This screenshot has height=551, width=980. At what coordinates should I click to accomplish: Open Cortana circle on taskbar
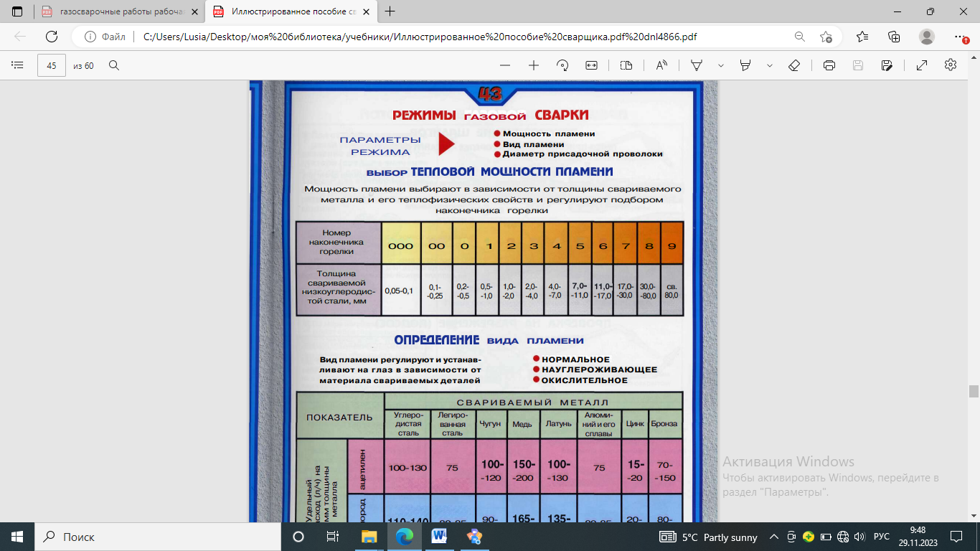click(298, 537)
